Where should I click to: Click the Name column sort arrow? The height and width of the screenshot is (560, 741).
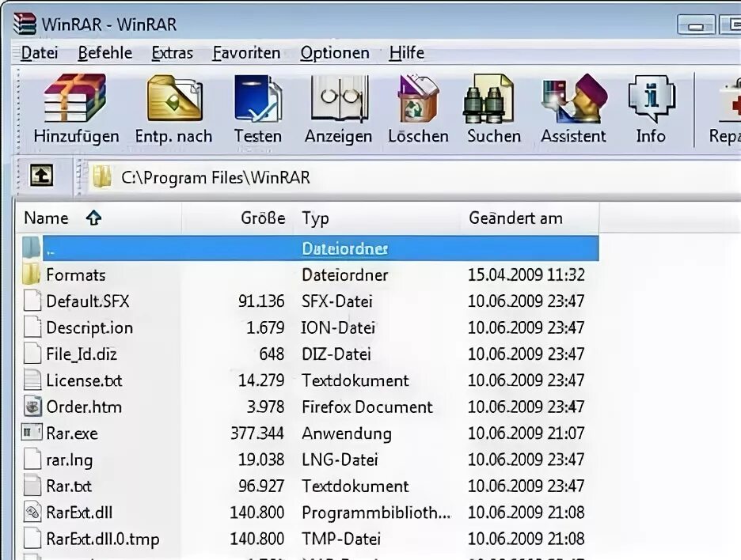click(93, 218)
